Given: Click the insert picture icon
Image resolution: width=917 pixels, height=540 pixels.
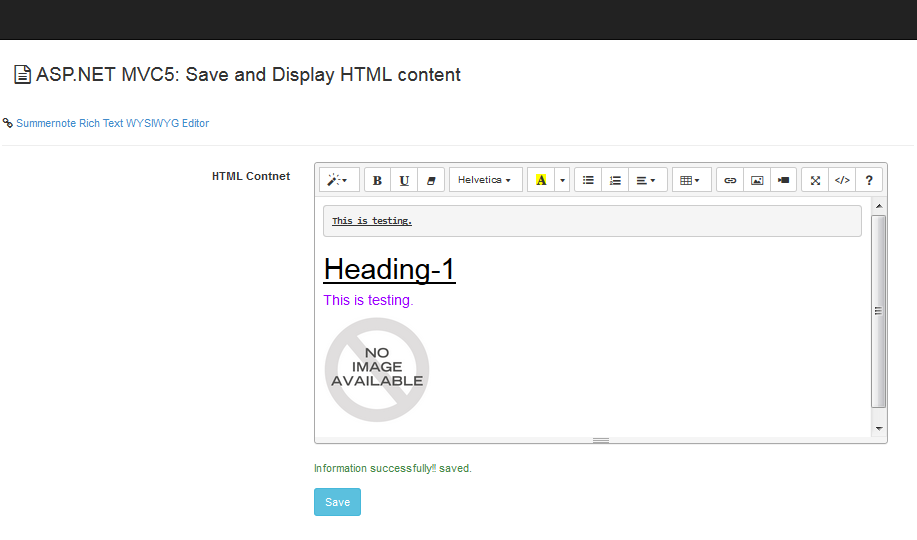Looking at the screenshot, I should pyautogui.click(x=757, y=180).
